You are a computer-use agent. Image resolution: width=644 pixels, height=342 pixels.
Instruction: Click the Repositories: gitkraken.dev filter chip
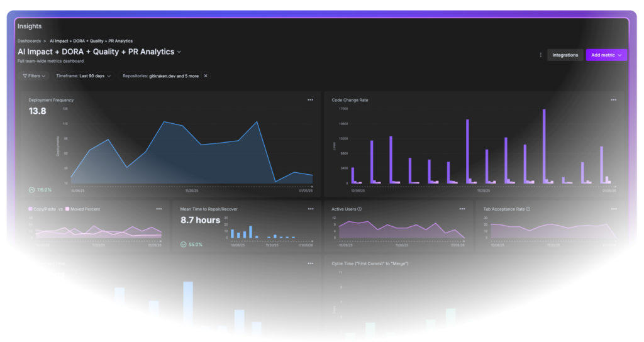point(160,76)
